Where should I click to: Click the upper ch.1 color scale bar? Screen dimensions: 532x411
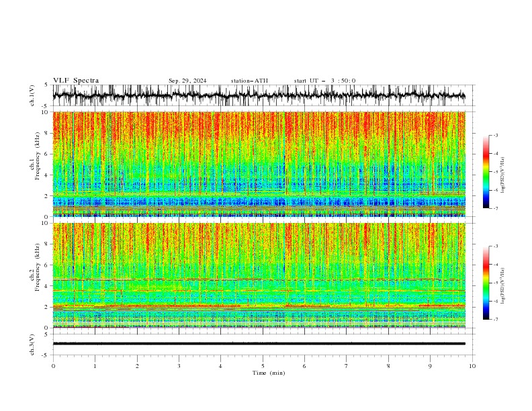[x=486, y=172]
